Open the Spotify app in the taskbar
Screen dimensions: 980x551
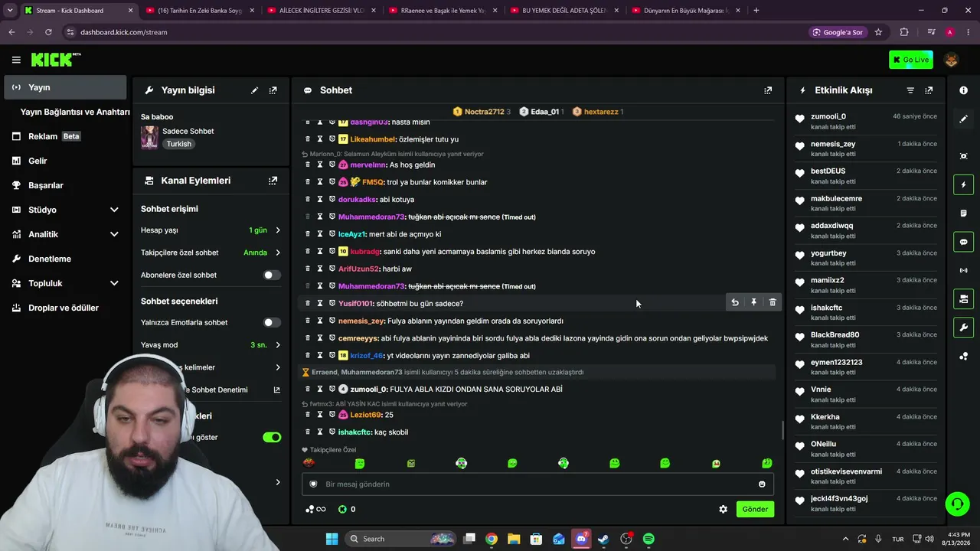click(x=648, y=539)
